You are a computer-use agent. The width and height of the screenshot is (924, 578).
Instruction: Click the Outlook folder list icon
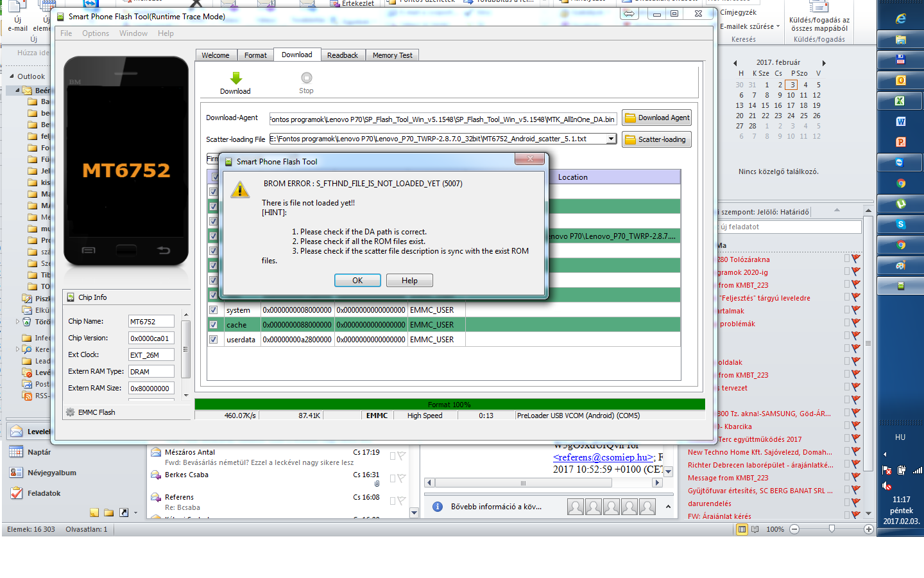click(x=109, y=512)
